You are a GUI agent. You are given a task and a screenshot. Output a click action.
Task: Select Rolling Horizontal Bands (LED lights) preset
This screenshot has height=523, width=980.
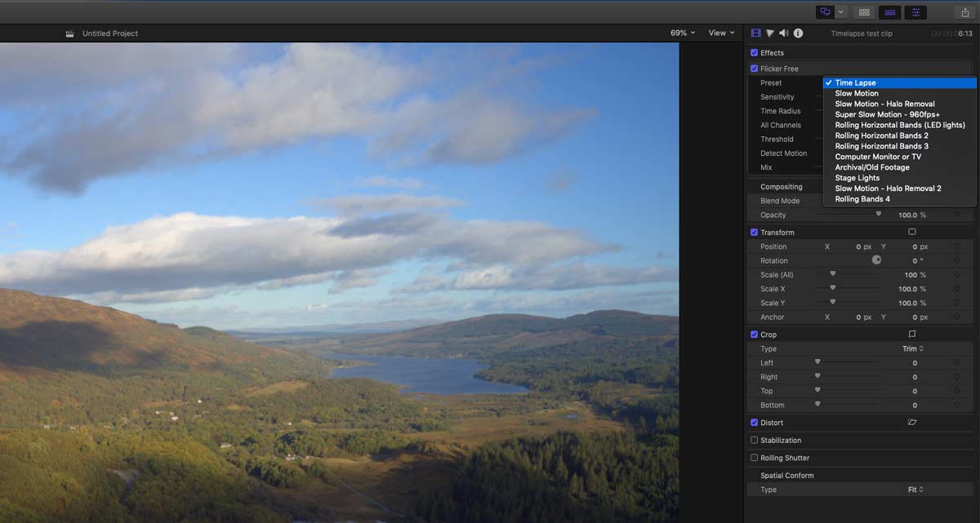(900, 126)
